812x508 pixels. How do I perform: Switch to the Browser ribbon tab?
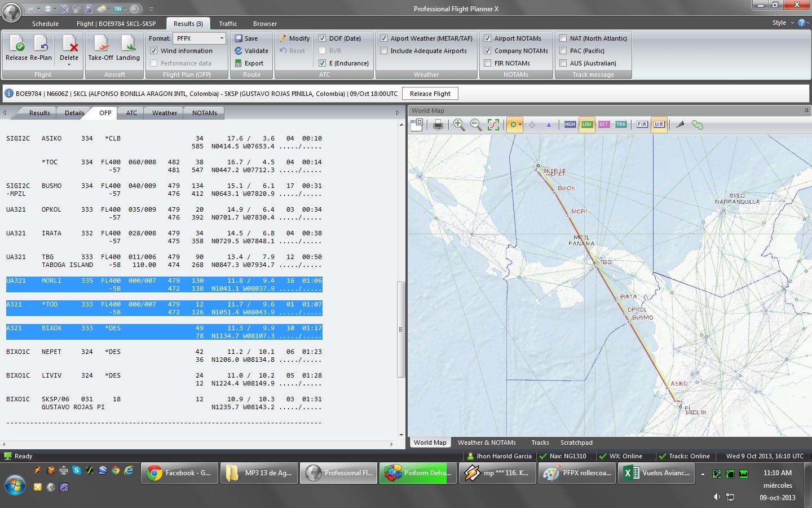coord(265,24)
